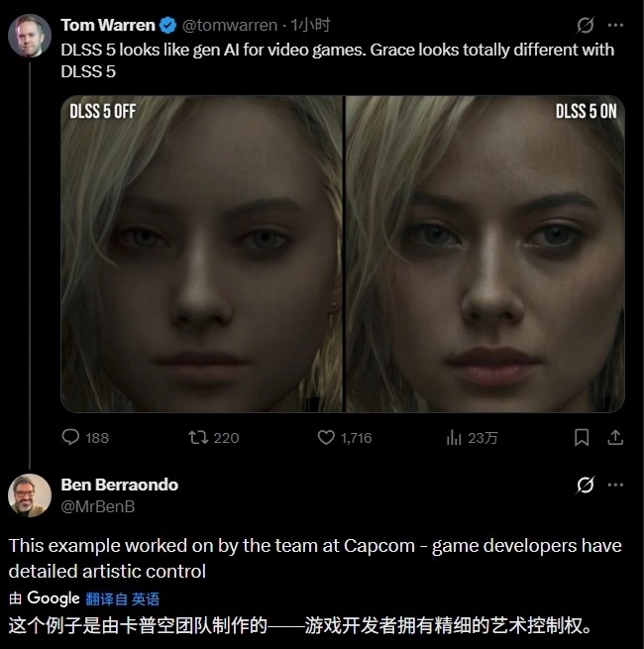Open the @MrBenB handle
The height and width of the screenshot is (649, 644).
coord(98,506)
